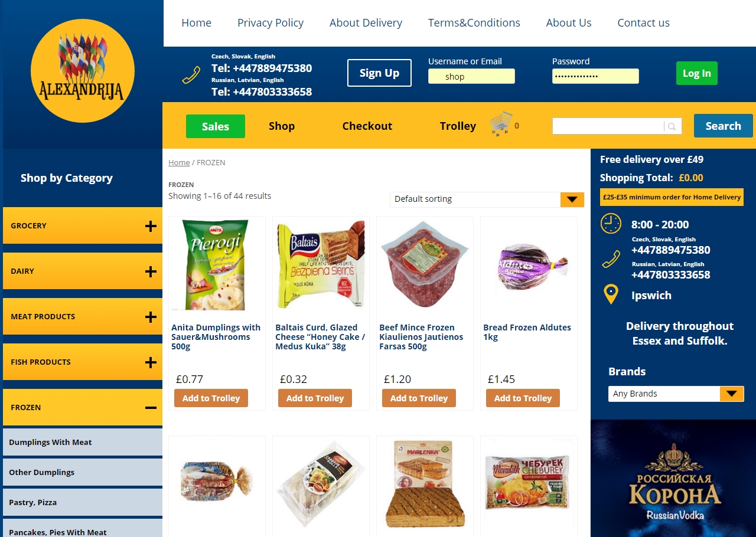Open the Beef Mince Frozen product image
This screenshot has height=537, width=756.
(x=425, y=265)
